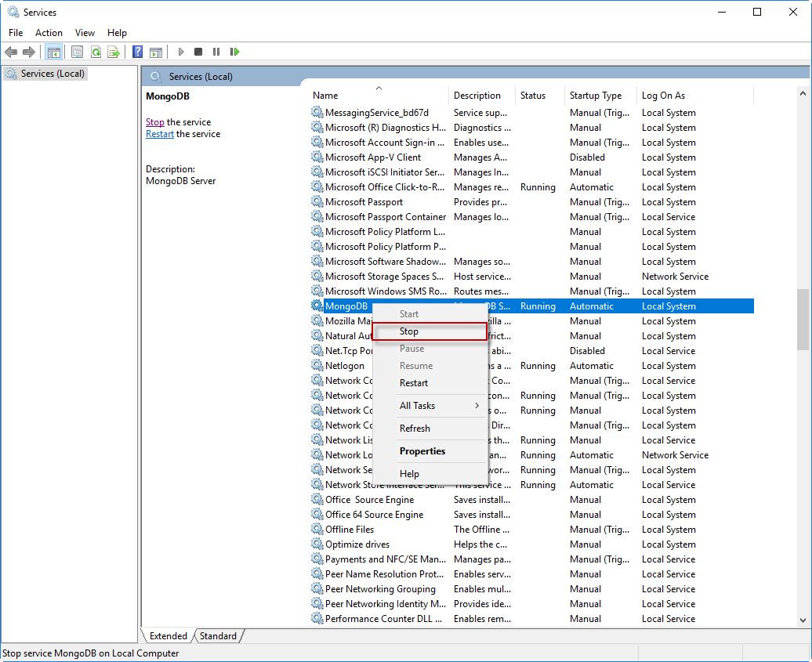Sort by the Log On As column header

click(695, 96)
